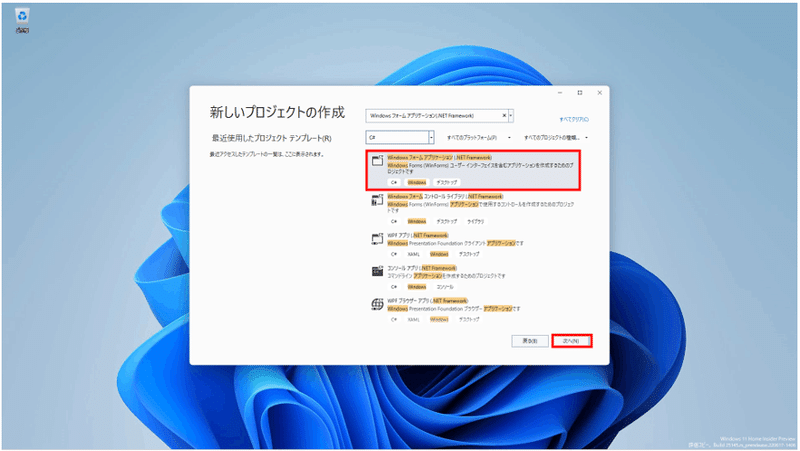Click the WPF ブラウザー アプリ globe icon
800x451 pixels.
[x=377, y=305]
